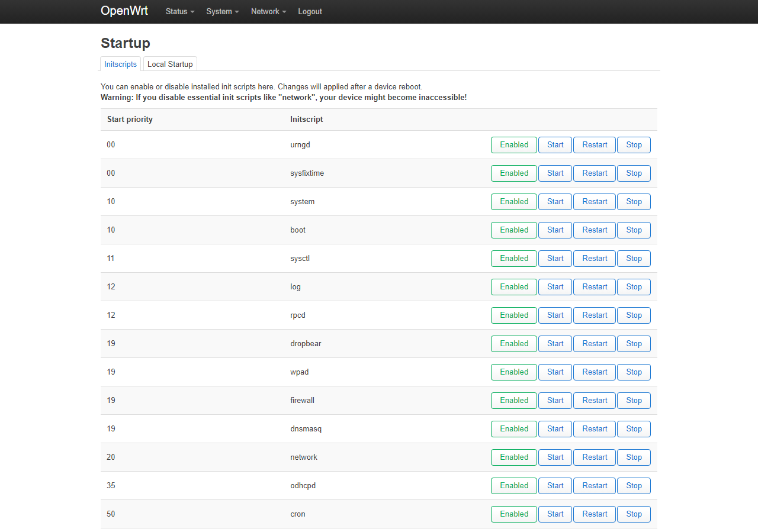Screen dimensions: 758x532
Task: Restart the rpcd service
Action: pyautogui.click(x=595, y=315)
